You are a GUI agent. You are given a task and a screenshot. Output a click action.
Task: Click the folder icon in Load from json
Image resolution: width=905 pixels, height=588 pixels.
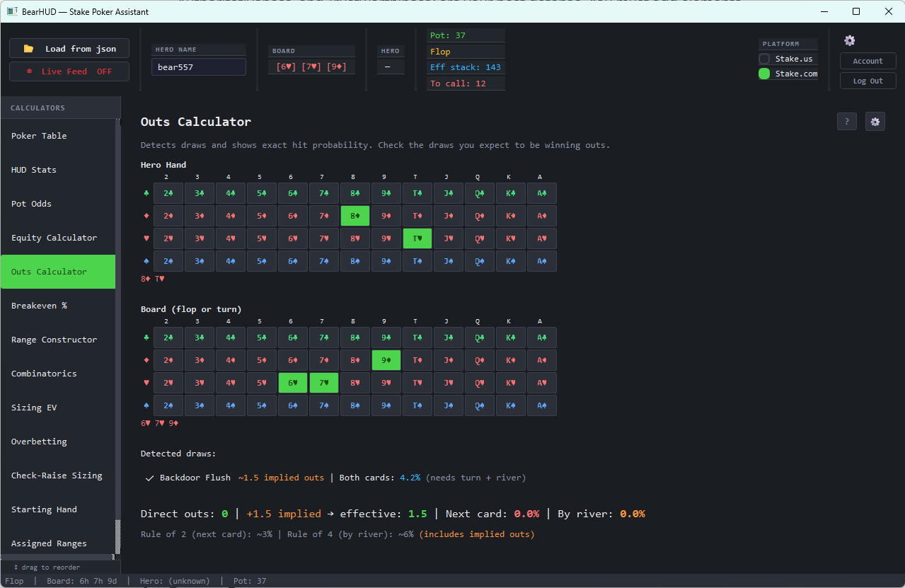(x=28, y=49)
